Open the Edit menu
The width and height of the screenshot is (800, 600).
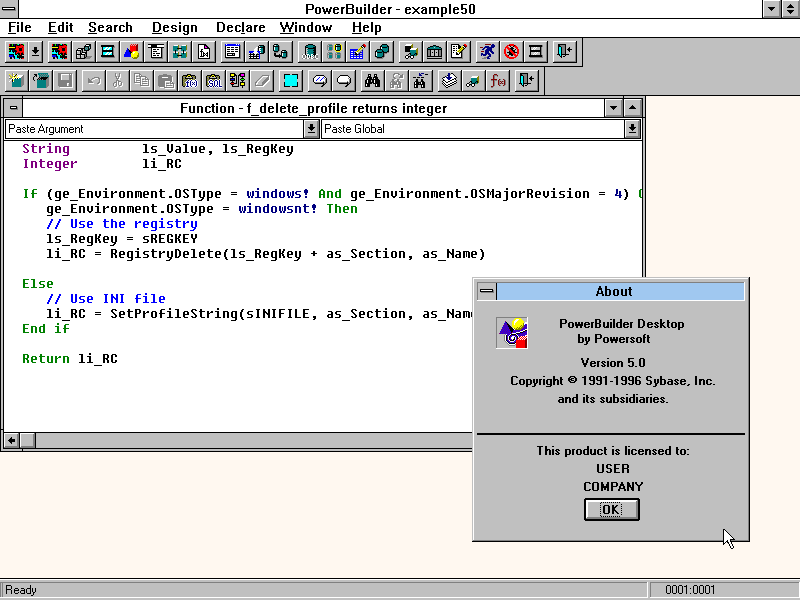pyautogui.click(x=61, y=28)
